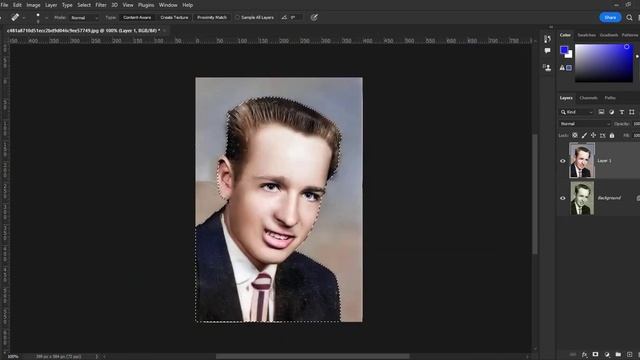Open the Window menu

pos(168,5)
